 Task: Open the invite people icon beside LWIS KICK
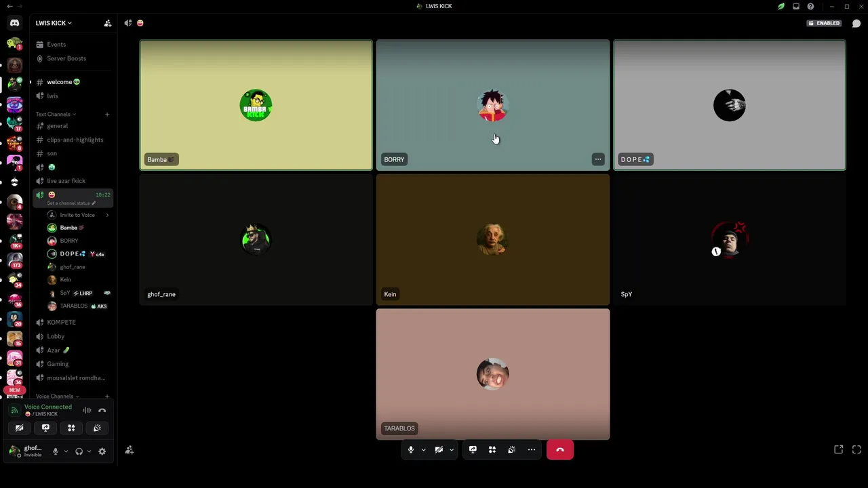107,23
